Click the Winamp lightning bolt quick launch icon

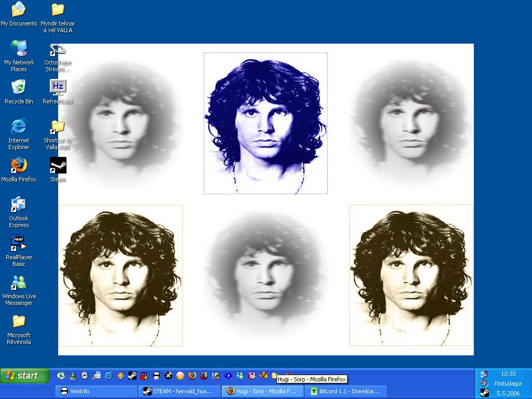(121, 376)
